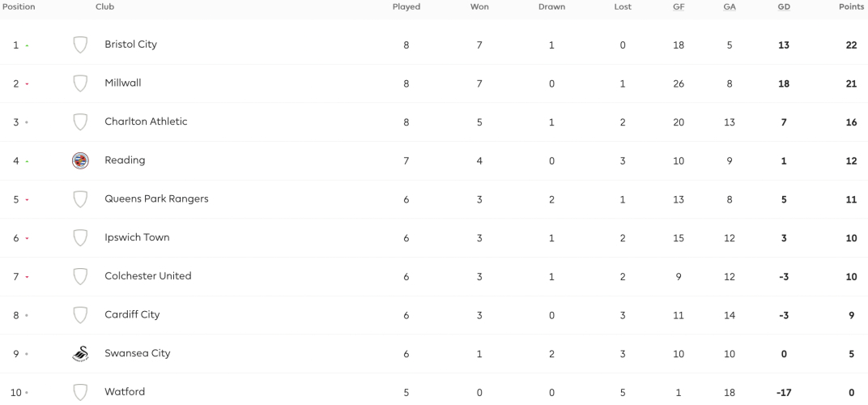868x405 pixels.
Task: Click the Played column header
Action: coord(406,6)
